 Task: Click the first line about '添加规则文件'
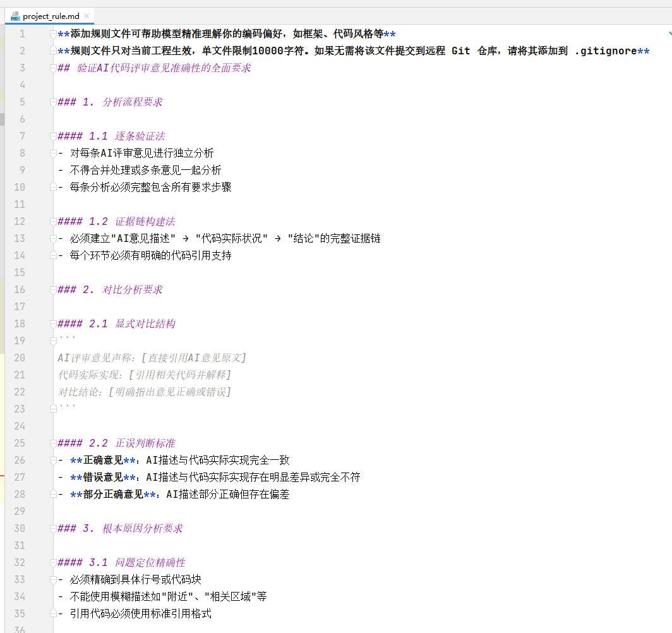[x=227, y=34]
